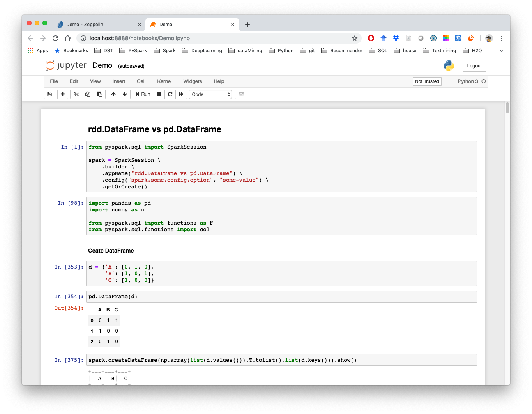Open the cell type Code dropdown

210,94
